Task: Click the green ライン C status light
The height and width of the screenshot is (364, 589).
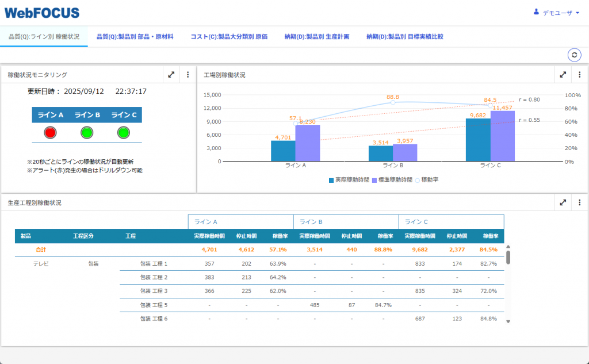Action: pos(123,133)
